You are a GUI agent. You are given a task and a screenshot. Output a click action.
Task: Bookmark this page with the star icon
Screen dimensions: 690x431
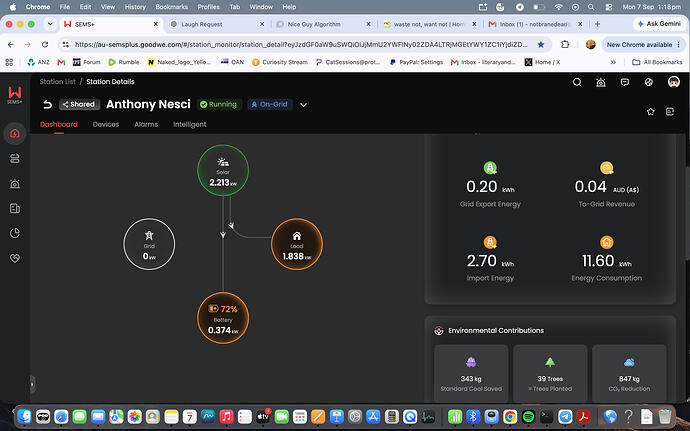click(541, 44)
